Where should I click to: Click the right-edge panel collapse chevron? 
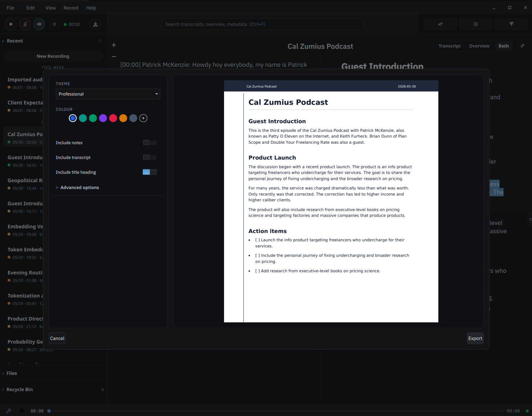click(x=530, y=219)
